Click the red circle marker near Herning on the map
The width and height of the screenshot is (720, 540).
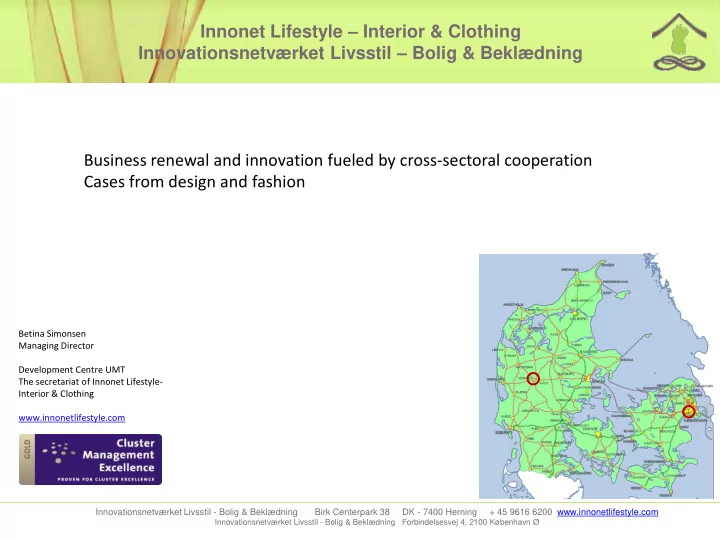point(533,379)
